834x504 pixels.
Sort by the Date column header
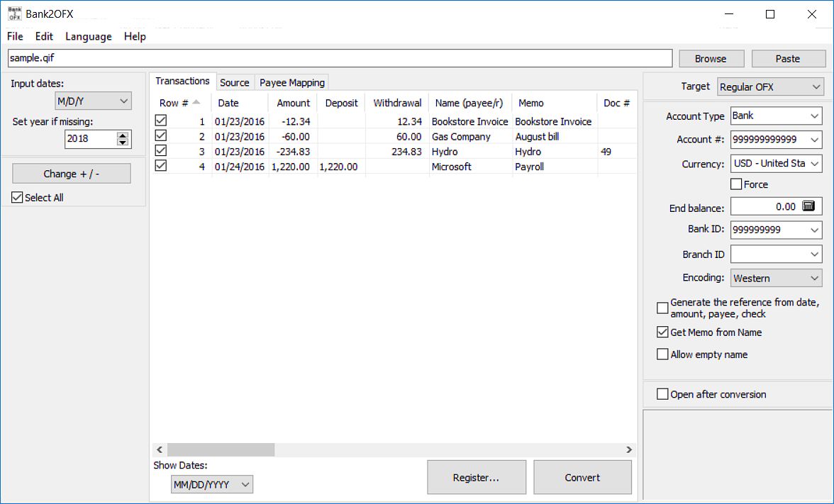click(x=240, y=103)
